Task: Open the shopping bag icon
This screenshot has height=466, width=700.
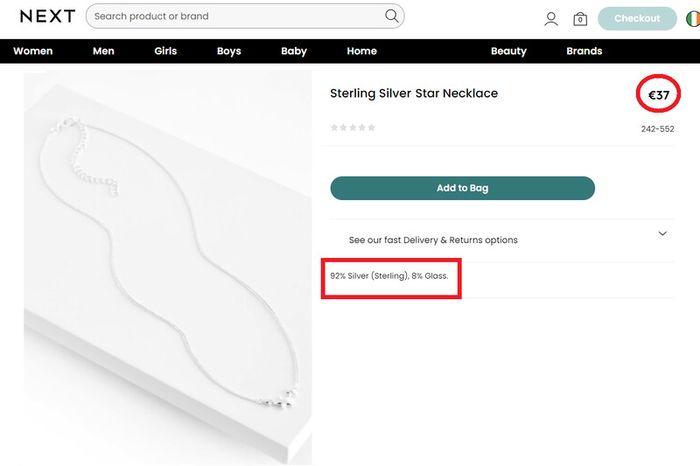Action: pos(580,19)
